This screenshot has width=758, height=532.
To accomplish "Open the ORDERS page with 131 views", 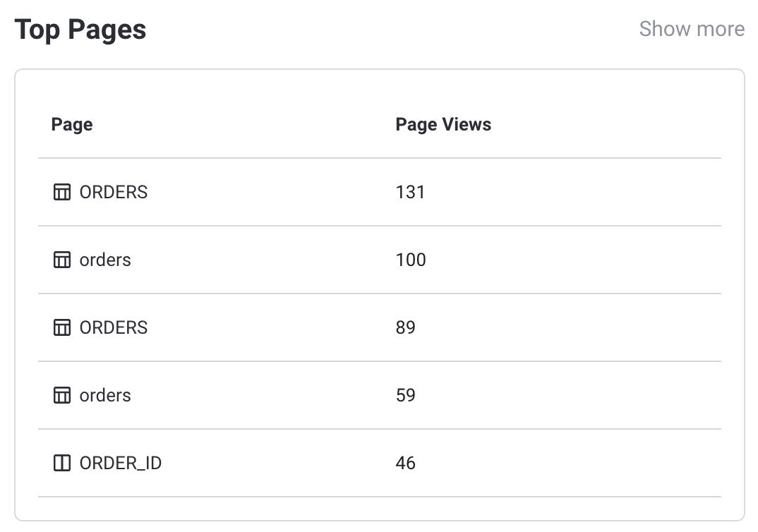I will click(x=114, y=192).
